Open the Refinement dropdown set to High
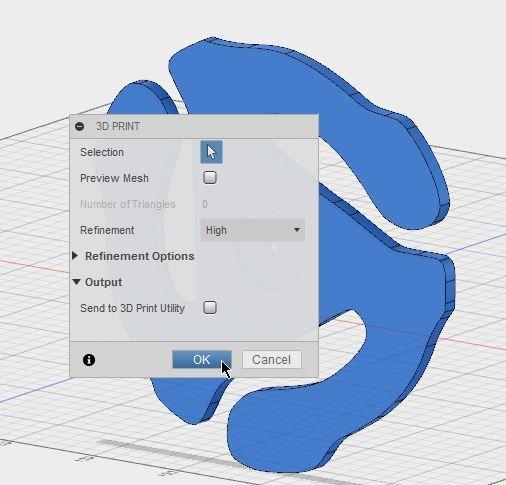 click(253, 230)
